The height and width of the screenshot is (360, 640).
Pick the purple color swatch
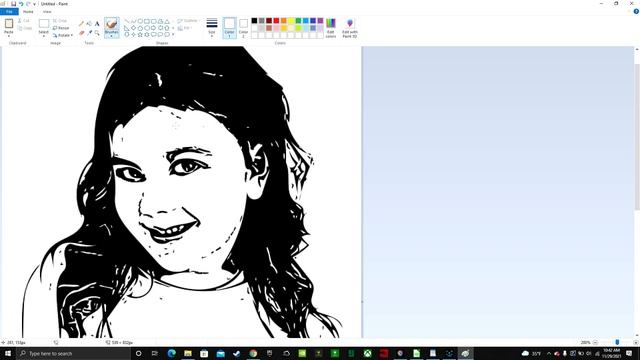(x=320, y=20)
